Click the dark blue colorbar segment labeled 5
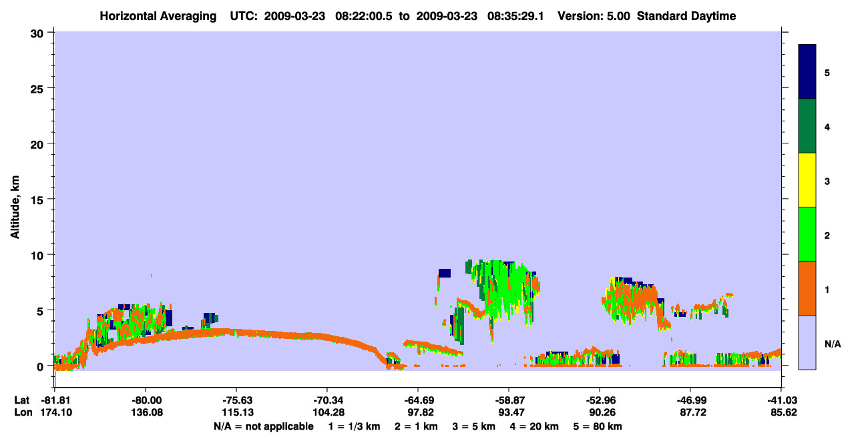This screenshot has width=868, height=445. (x=807, y=72)
